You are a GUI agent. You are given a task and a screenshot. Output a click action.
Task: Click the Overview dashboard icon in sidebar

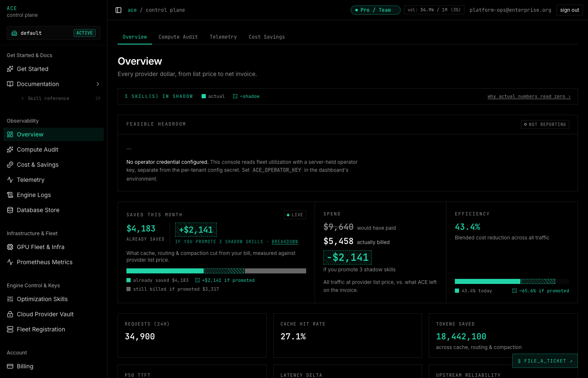[x=10, y=134]
